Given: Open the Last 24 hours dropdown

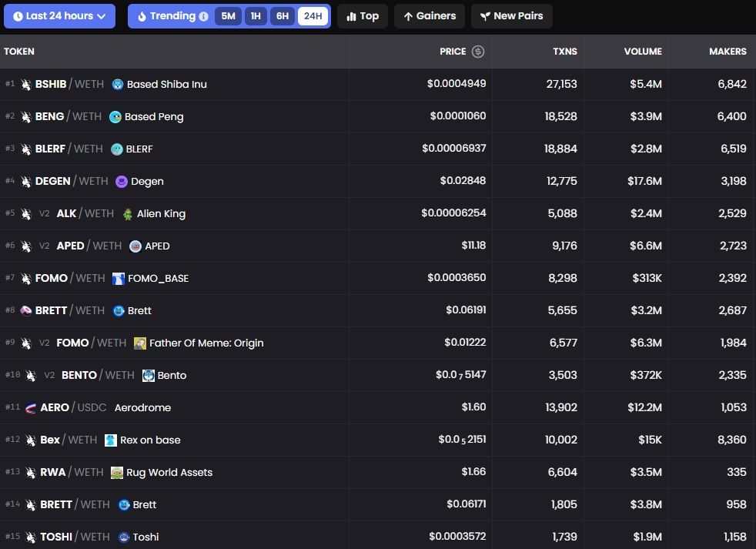Looking at the screenshot, I should pyautogui.click(x=59, y=16).
